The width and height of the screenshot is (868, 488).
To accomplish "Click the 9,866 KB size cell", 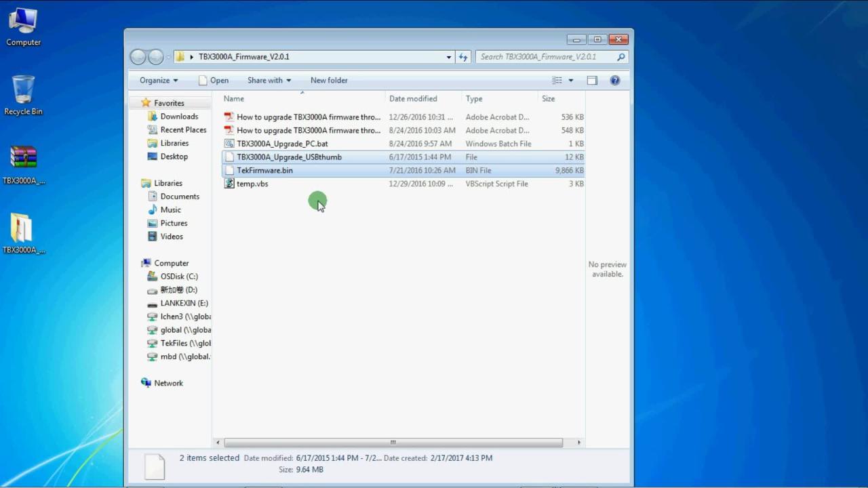I will click(569, 170).
